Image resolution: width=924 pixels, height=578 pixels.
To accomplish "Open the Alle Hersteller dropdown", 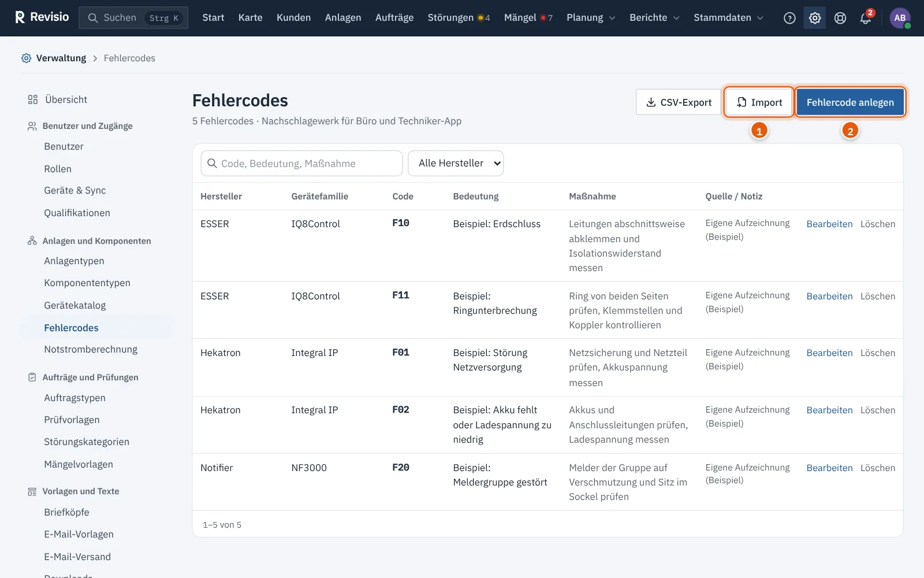I will [456, 163].
